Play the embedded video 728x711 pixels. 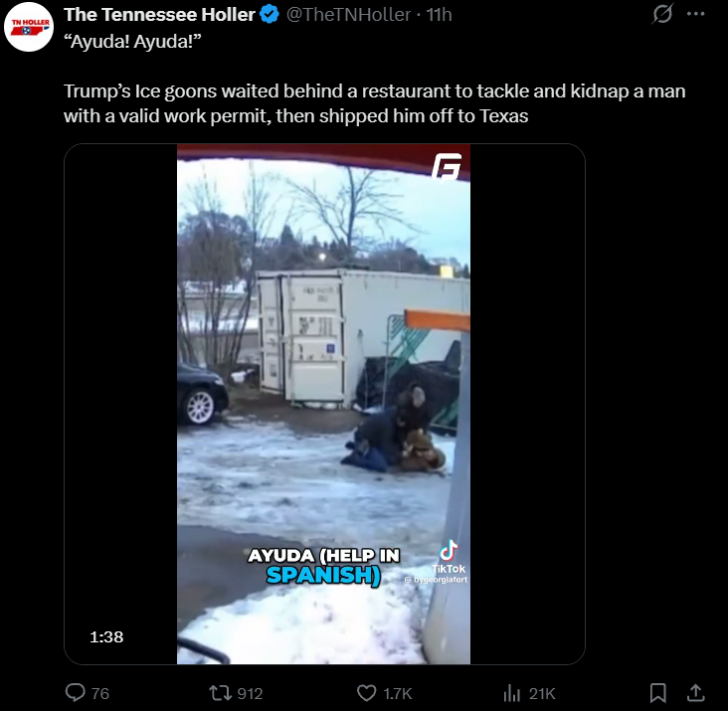point(324,404)
